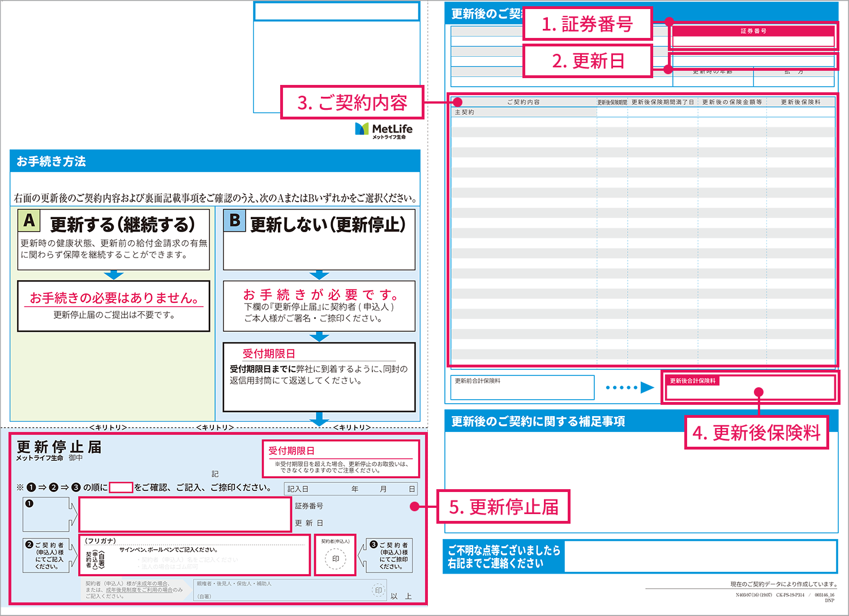
Task: Click the 印 seal circle under 契約者(申込人)
Action: click(x=335, y=559)
